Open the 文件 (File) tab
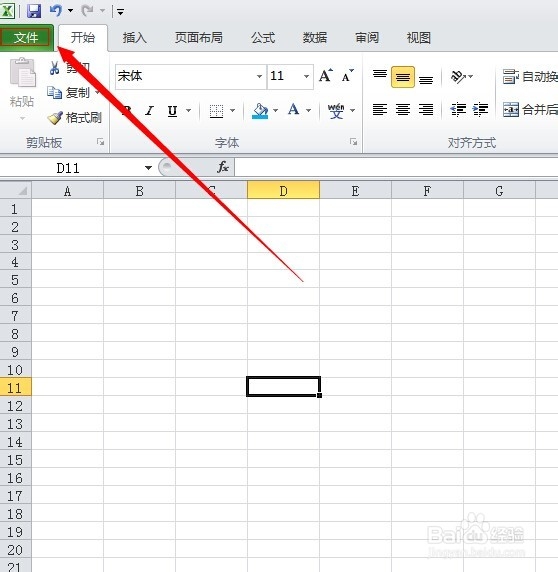Image resolution: width=558 pixels, height=572 pixels. click(26, 38)
